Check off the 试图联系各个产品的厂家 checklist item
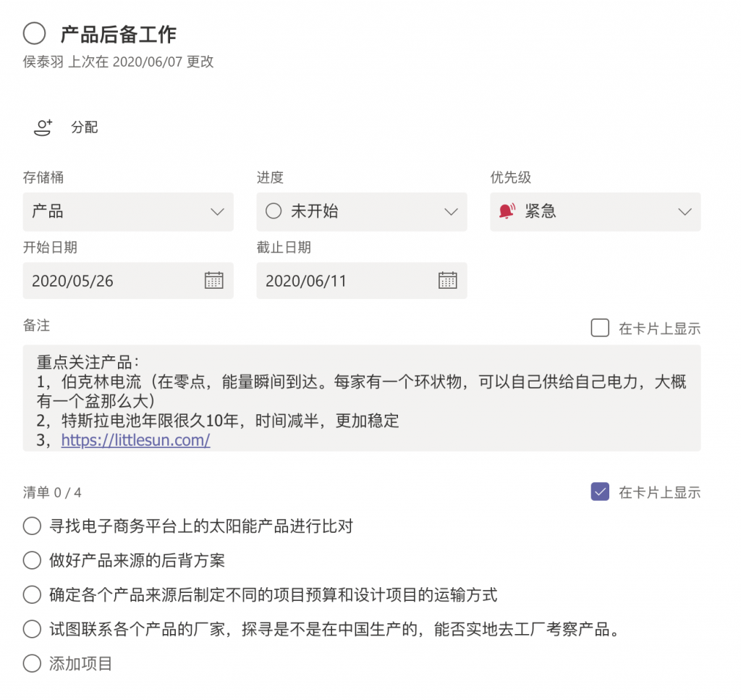 click(32, 629)
